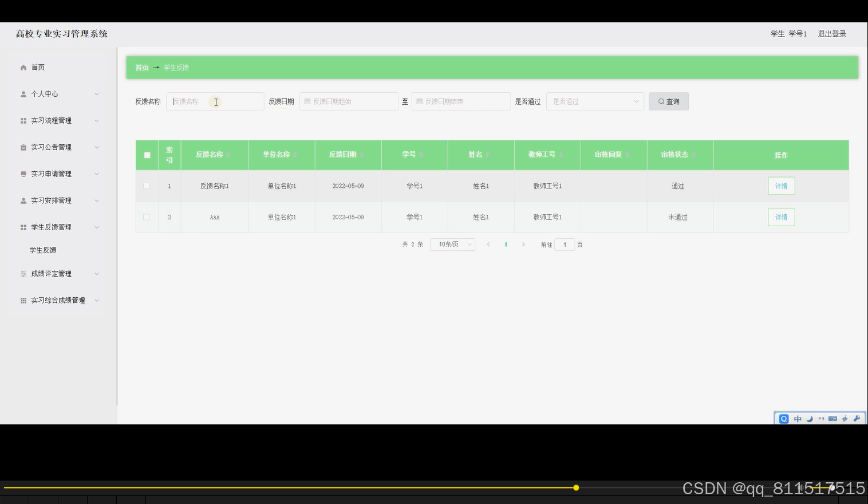
Task: Click the magnifier icon on 查询 button
Action: (661, 101)
